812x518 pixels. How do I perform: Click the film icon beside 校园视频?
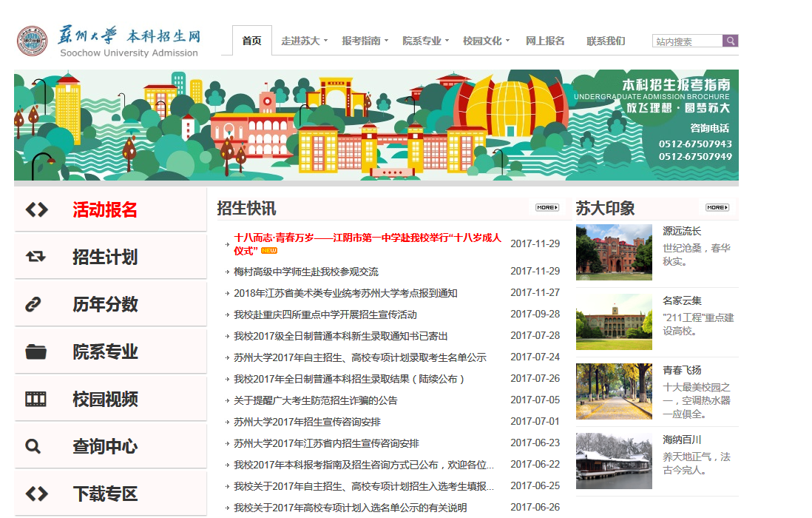click(36, 399)
